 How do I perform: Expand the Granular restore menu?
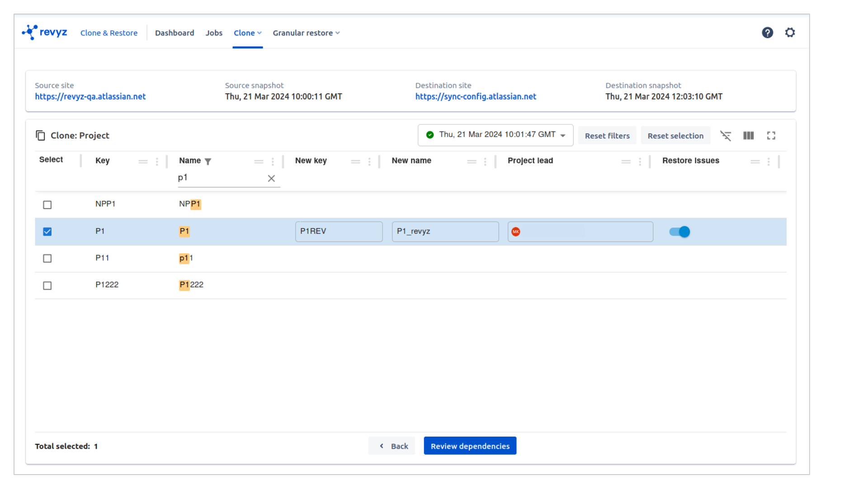[x=306, y=33]
